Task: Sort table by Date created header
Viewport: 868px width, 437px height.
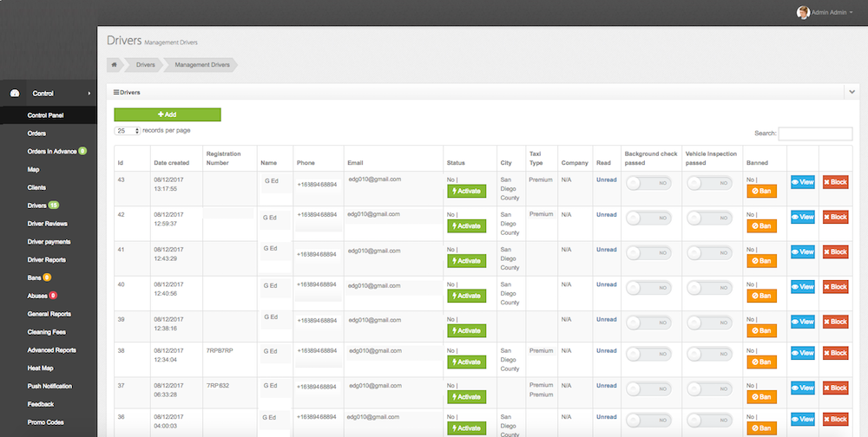Action: pos(172,163)
